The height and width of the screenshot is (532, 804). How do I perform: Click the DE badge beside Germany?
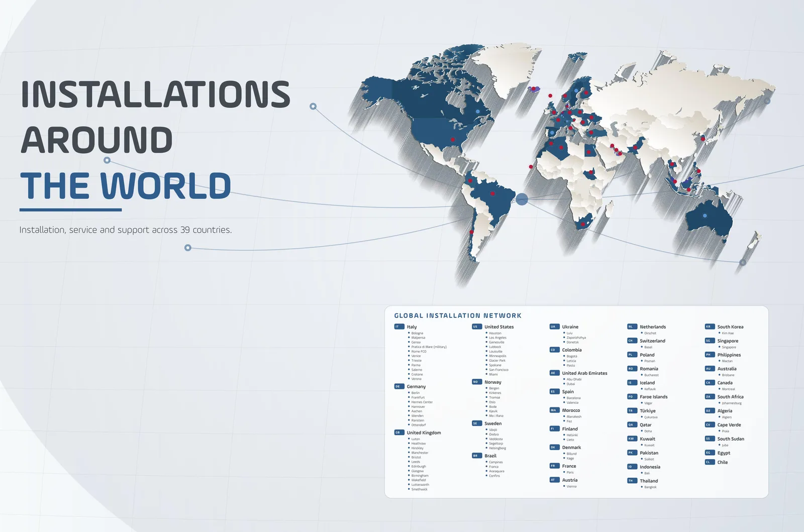point(399,386)
